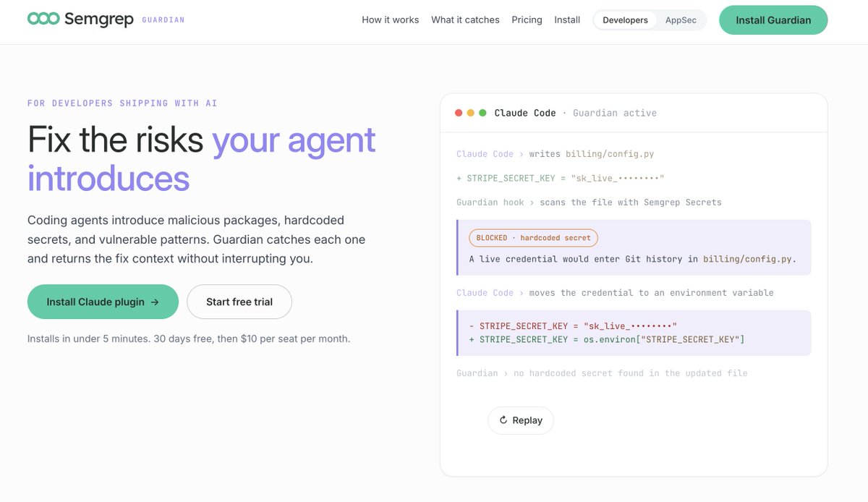
Task: Switch to the AppSec audience view
Action: click(681, 20)
